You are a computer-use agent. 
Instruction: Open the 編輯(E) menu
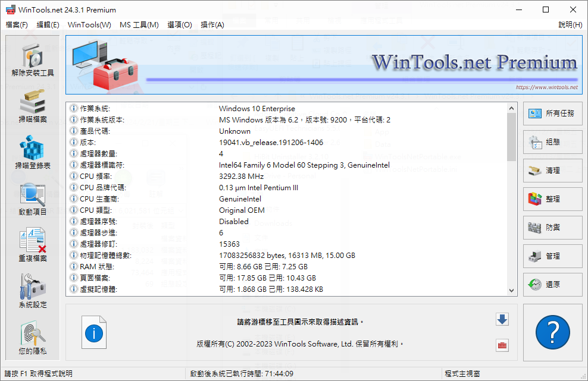[48, 25]
